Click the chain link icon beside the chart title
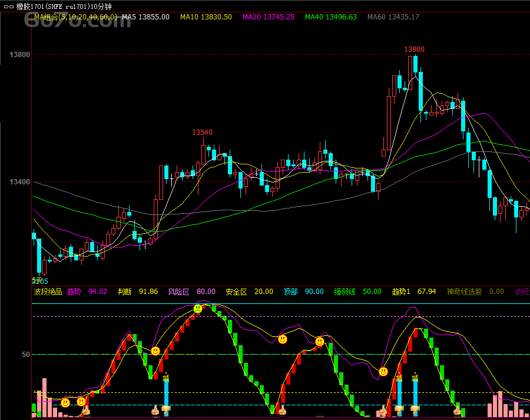The width and height of the screenshot is (530, 420). click(8, 6)
